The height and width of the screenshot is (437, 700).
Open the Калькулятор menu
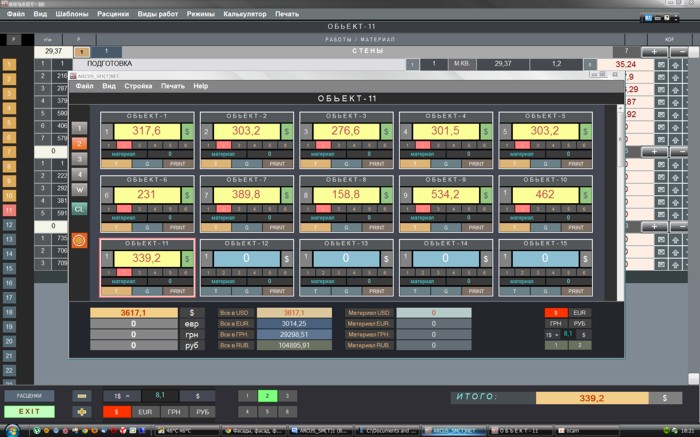[245, 14]
